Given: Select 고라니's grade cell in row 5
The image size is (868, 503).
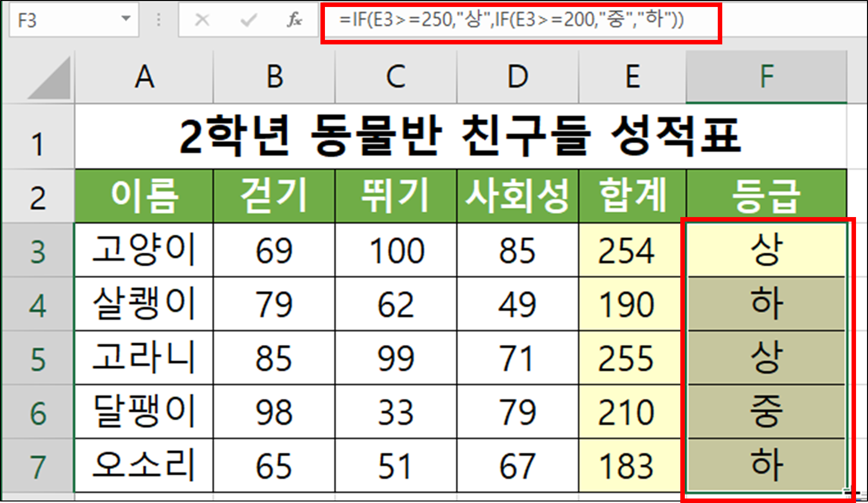Looking at the screenshot, I should tap(767, 358).
